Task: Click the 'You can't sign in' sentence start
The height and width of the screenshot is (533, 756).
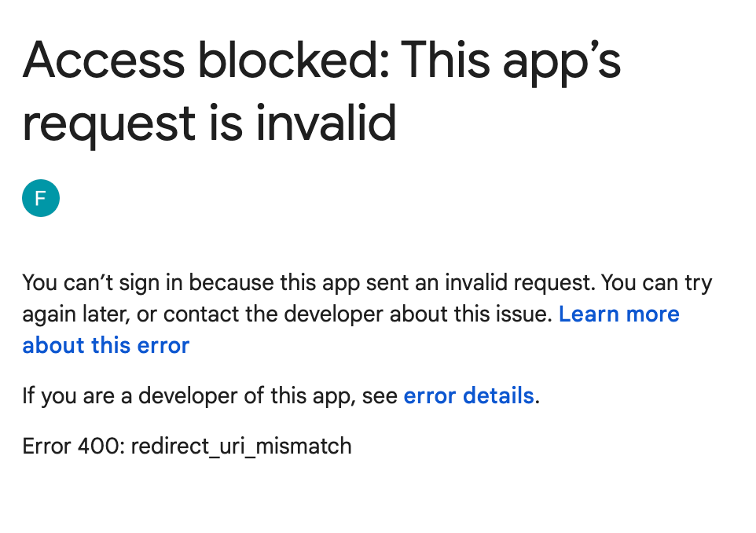Action: 104,282
